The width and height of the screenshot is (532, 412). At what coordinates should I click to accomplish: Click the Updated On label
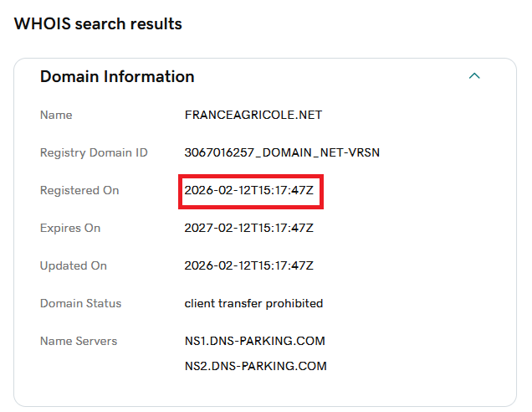point(74,265)
